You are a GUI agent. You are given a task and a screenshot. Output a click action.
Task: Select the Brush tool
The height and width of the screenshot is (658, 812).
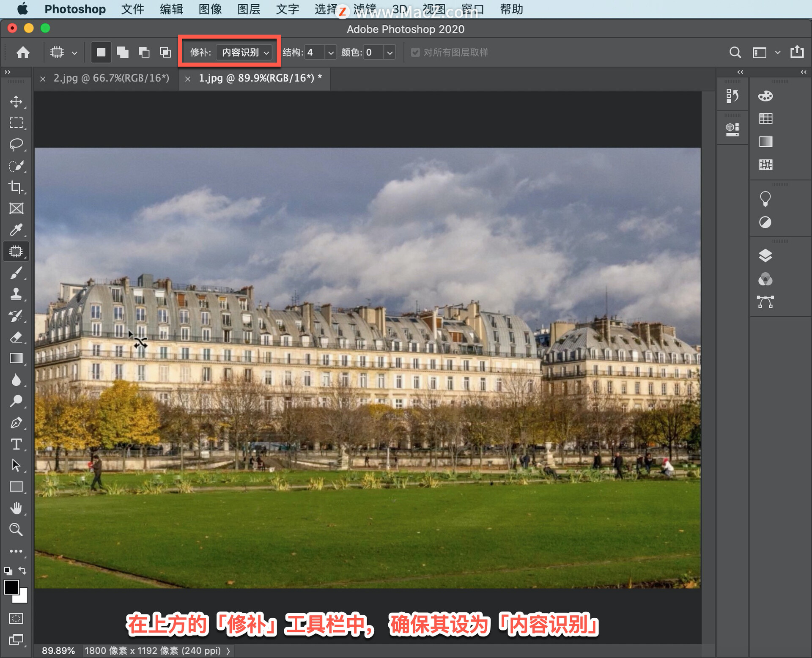pyautogui.click(x=16, y=273)
